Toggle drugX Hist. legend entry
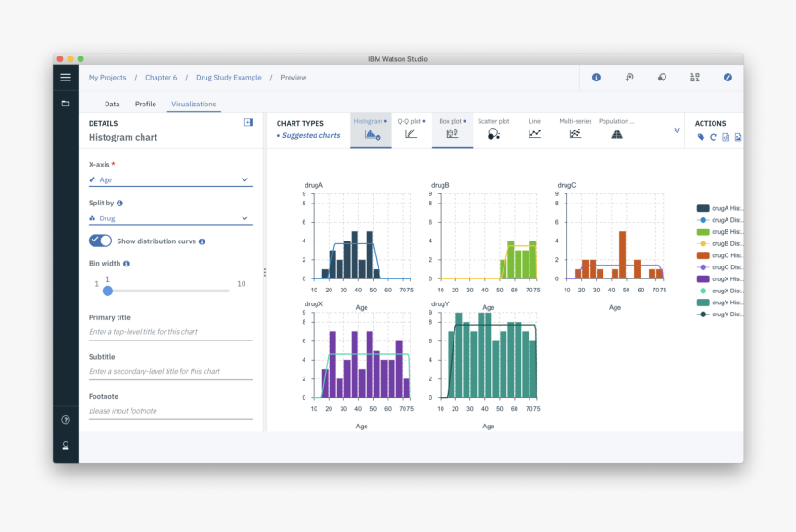The height and width of the screenshot is (532, 796). [719, 278]
